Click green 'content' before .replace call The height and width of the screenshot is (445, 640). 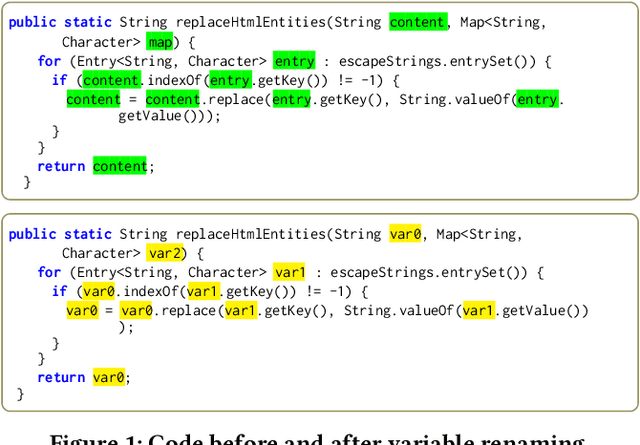[x=172, y=99]
